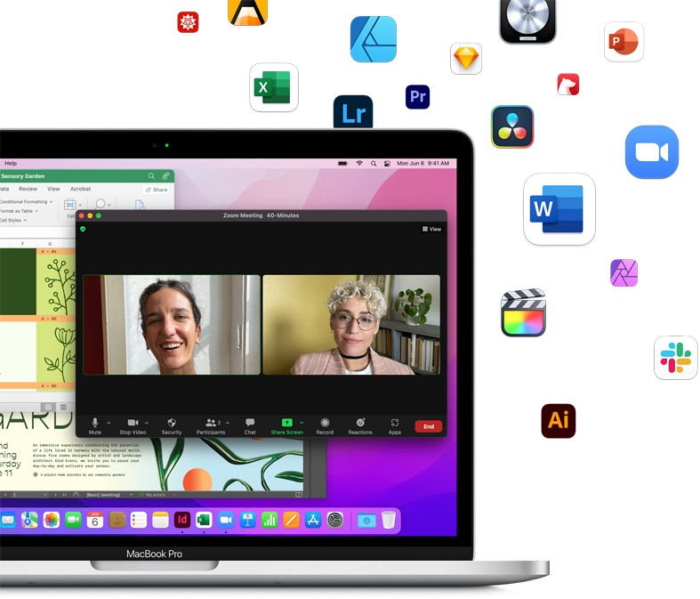Mute the microphone in Zoom
The image size is (700, 599).
click(x=95, y=424)
